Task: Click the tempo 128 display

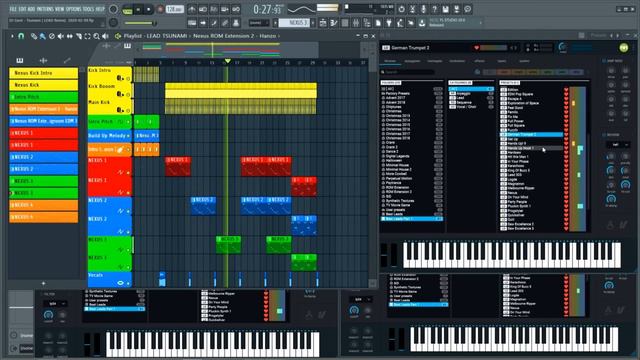Action: click(x=175, y=9)
